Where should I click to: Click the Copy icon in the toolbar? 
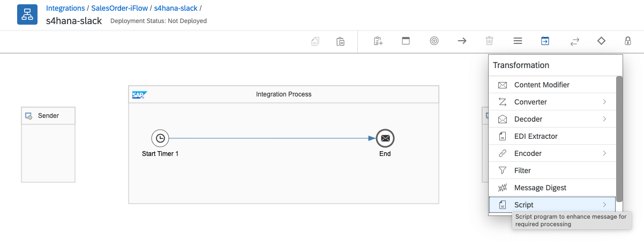(x=315, y=41)
